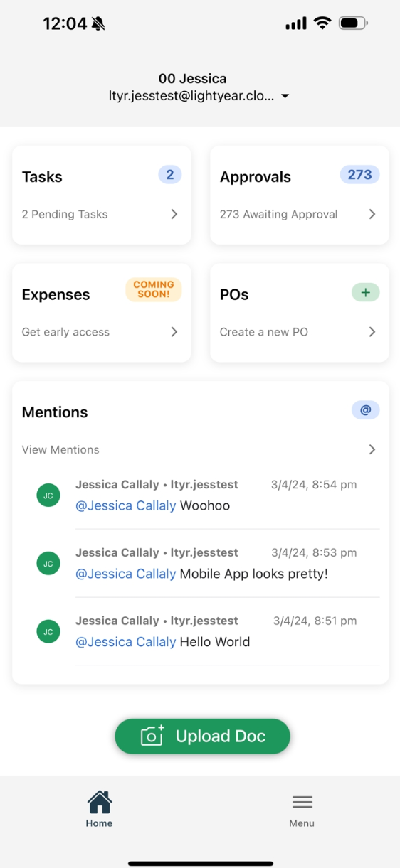Open 273 Awaiting Approval chevron
400x868 pixels.
372,214
